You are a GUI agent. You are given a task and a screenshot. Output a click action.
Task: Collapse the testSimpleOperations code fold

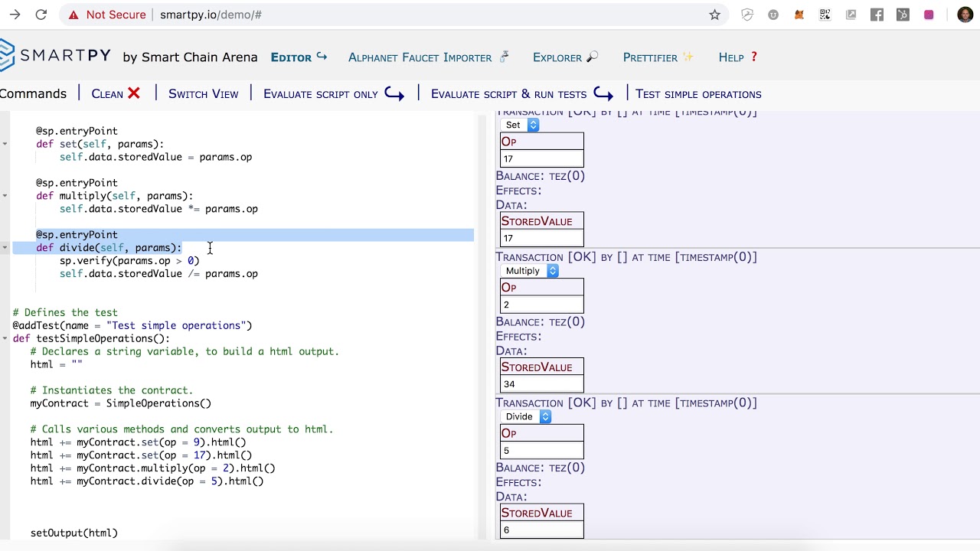pos(5,338)
